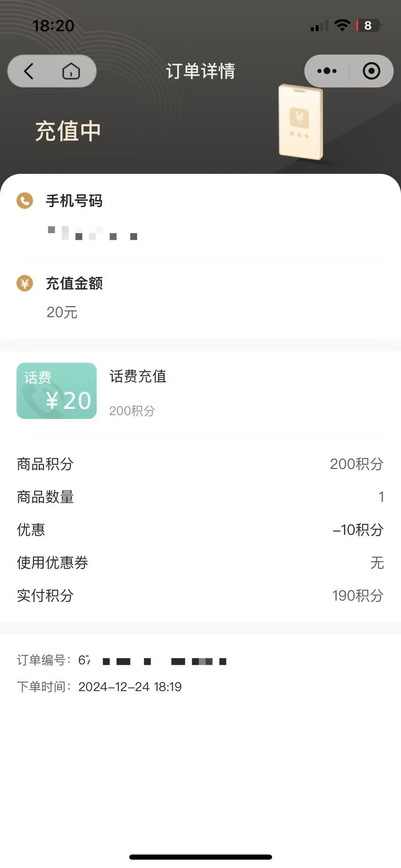Open the ¥20 话费 product thumbnail
The image size is (401, 868).
point(56,391)
